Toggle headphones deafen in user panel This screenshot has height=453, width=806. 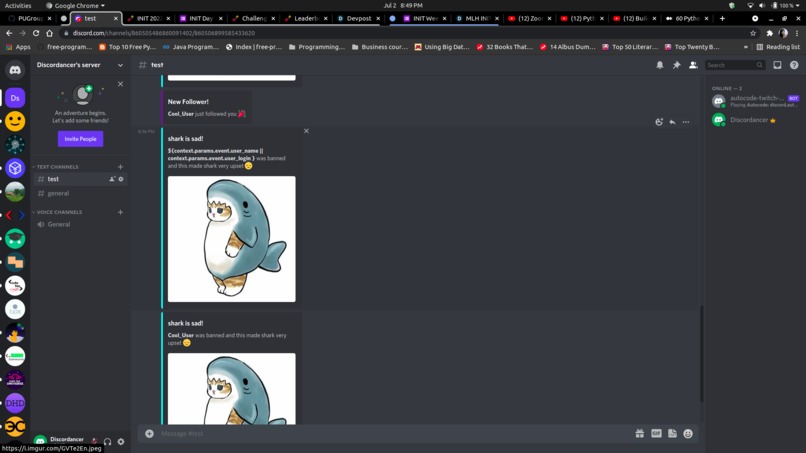coord(107,441)
